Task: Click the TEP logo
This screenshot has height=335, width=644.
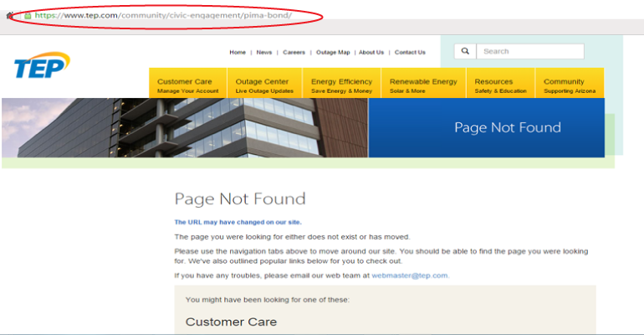Action: click(41, 66)
